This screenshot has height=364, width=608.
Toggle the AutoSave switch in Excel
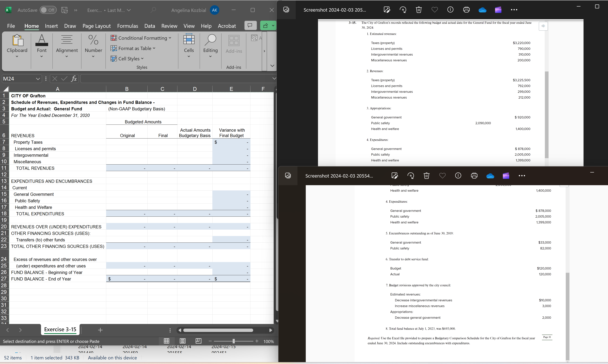48,10
